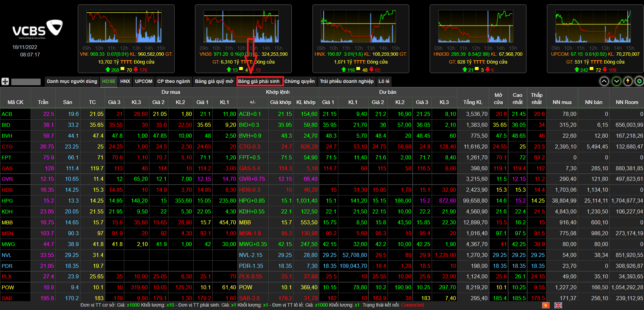This screenshot has width=644, height=310.
Task: Click the +/- column header
Action: 253,102
